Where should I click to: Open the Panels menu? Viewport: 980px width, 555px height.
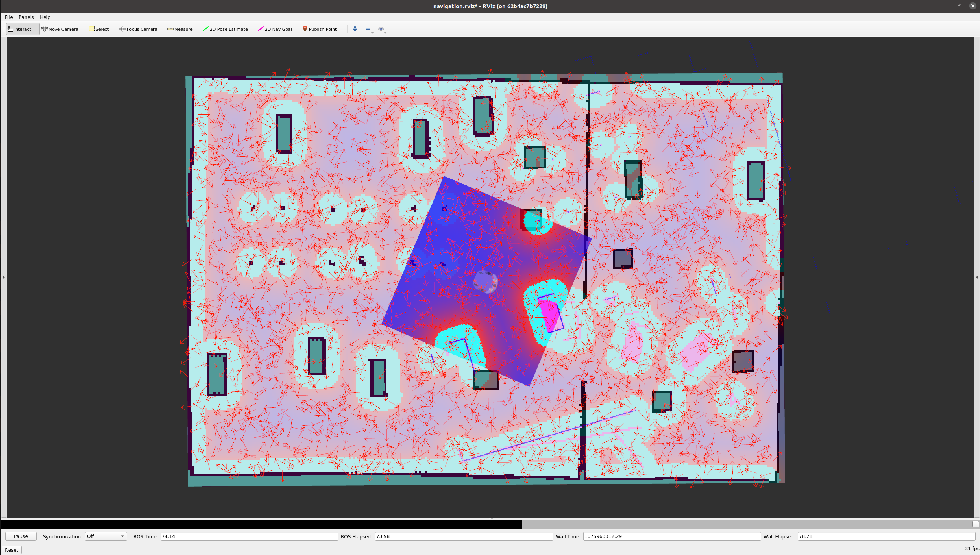point(26,17)
